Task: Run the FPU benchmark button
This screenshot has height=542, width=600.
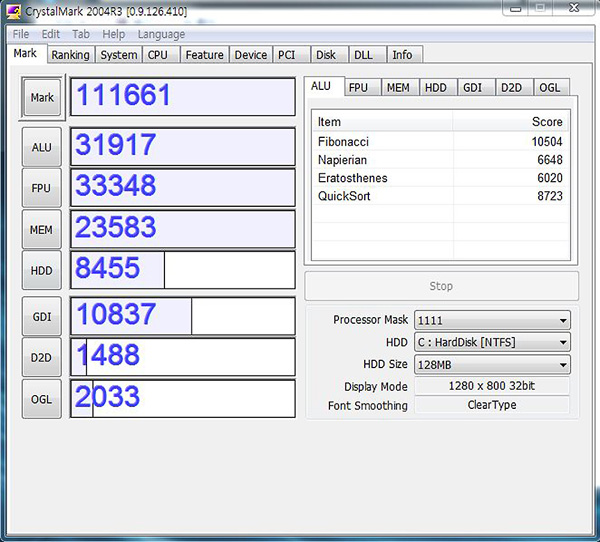Action: tap(41, 188)
